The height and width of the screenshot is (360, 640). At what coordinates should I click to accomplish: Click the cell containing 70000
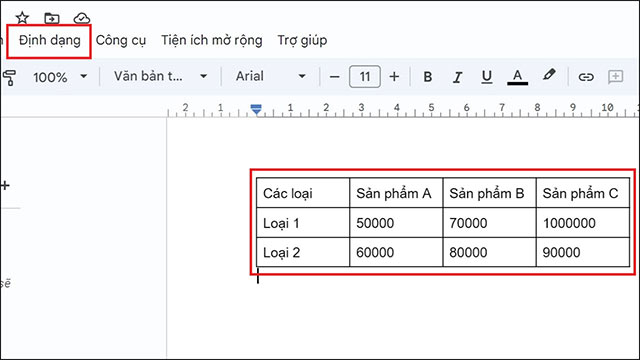(x=489, y=223)
